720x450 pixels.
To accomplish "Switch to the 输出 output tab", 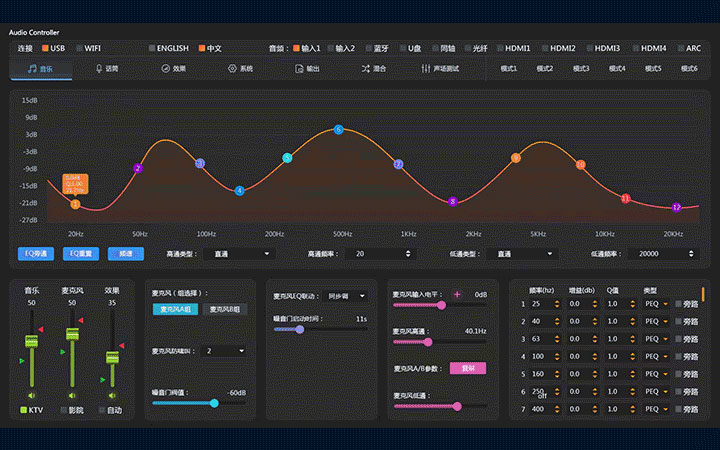I will (307, 69).
